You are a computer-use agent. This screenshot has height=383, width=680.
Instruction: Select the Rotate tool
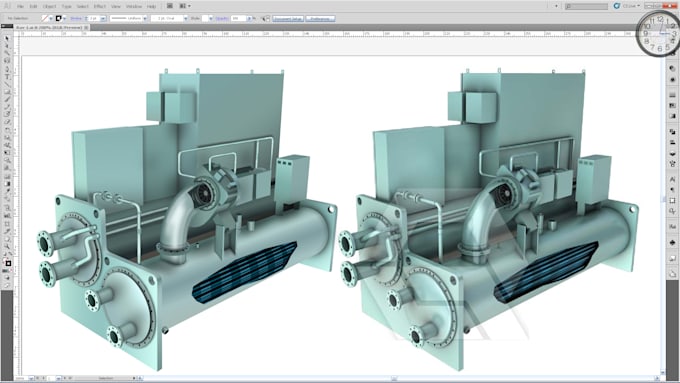(7, 130)
